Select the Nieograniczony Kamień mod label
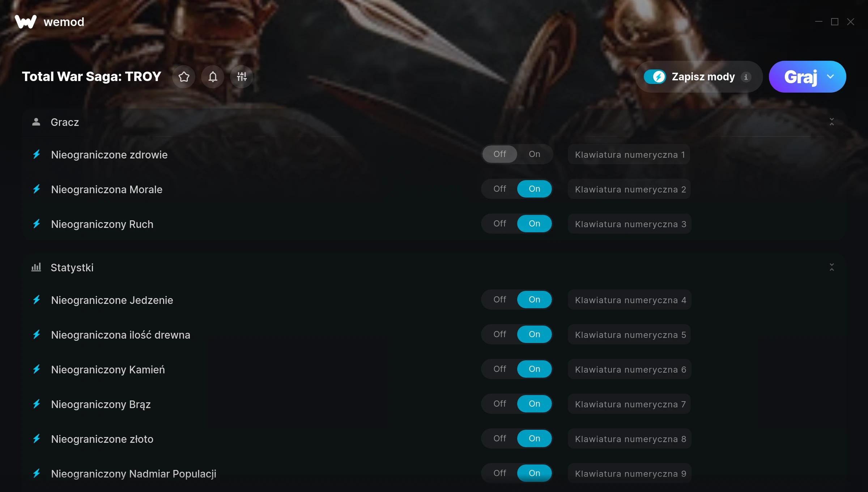The height and width of the screenshot is (492, 868). (x=108, y=370)
